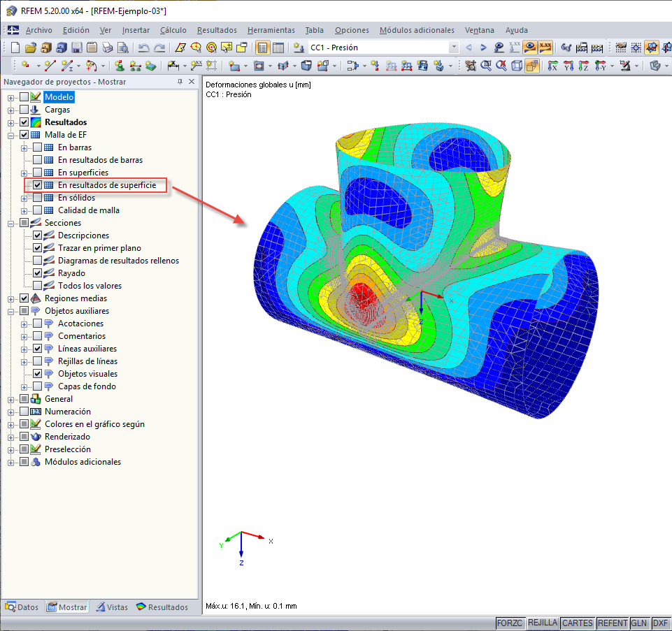Switch to the Datos navigator tab
This screenshot has width=672, height=631.
click(22, 607)
